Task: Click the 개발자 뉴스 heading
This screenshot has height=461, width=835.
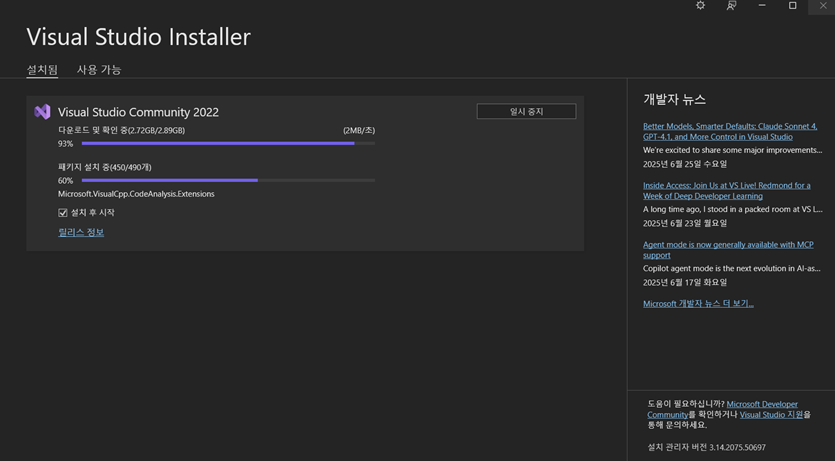Action: (x=674, y=100)
